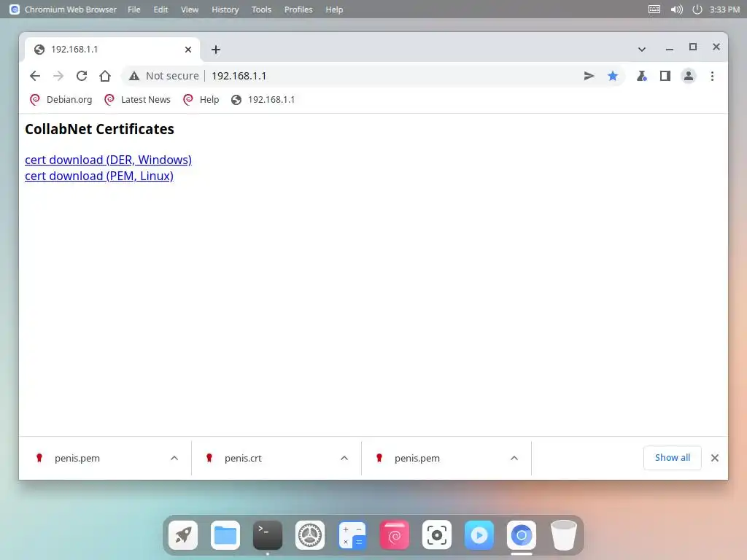Click the address bar URL
The width and height of the screenshot is (747, 560).
pos(239,76)
